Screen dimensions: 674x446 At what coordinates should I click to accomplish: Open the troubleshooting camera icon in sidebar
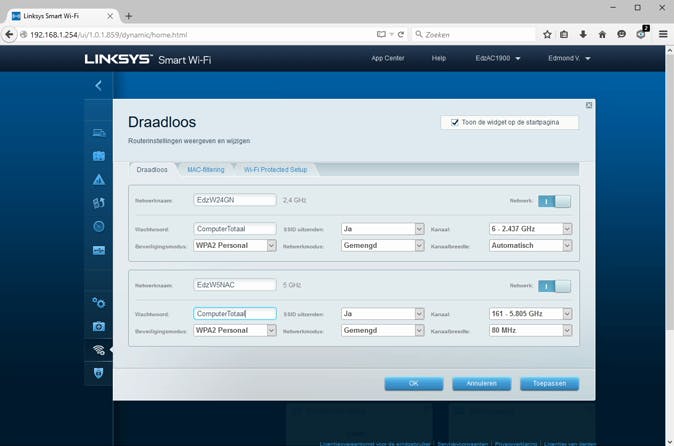[x=99, y=326]
